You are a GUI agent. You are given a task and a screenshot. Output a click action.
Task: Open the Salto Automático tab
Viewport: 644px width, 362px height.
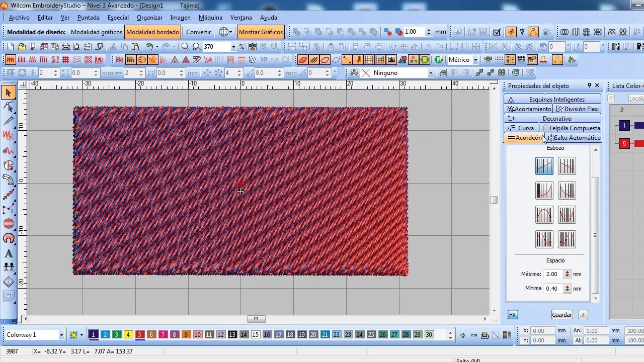(x=573, y=138)
